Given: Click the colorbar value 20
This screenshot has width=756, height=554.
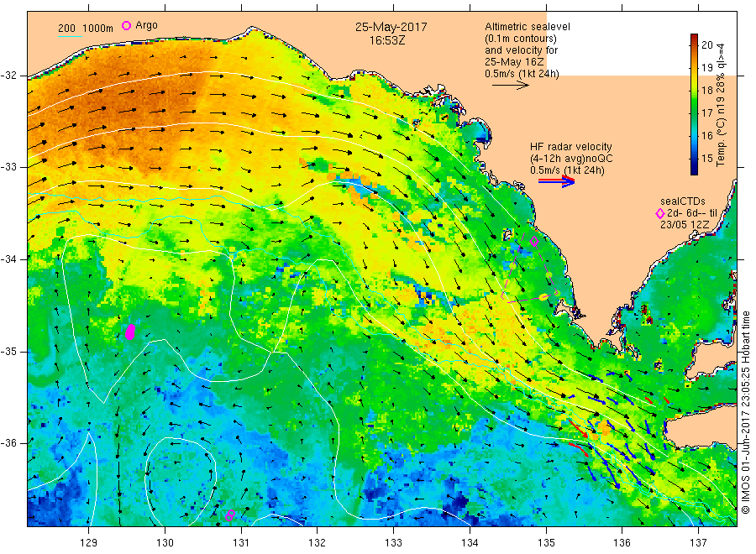Looking at the screenshot, I should click(x=706, y=44).
